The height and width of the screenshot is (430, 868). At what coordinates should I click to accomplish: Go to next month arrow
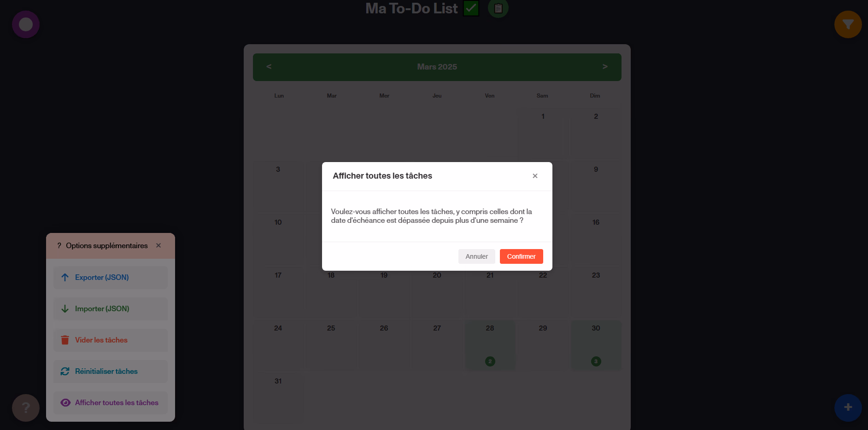[x=605, y=67]
